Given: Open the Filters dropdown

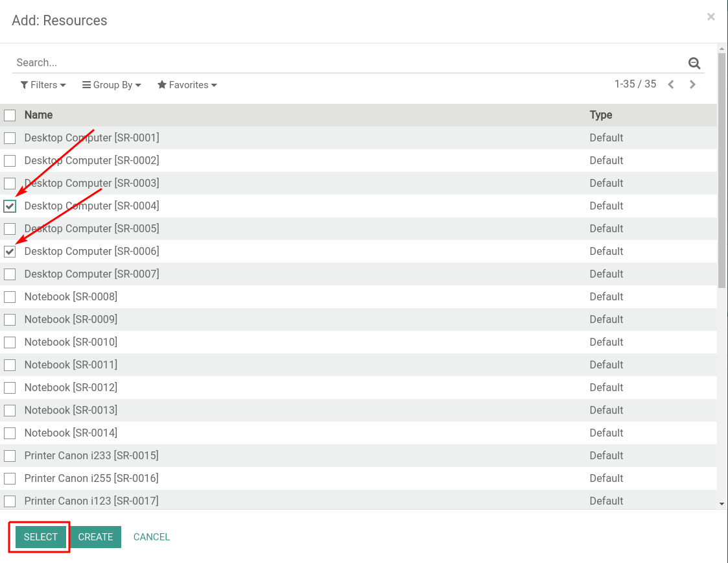Looking at the screenshot, I should point(43,85).
